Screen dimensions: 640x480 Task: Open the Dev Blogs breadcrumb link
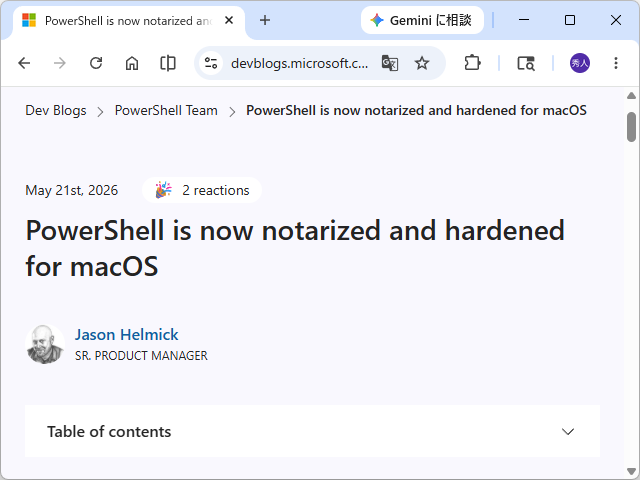(x=56, y=110)
